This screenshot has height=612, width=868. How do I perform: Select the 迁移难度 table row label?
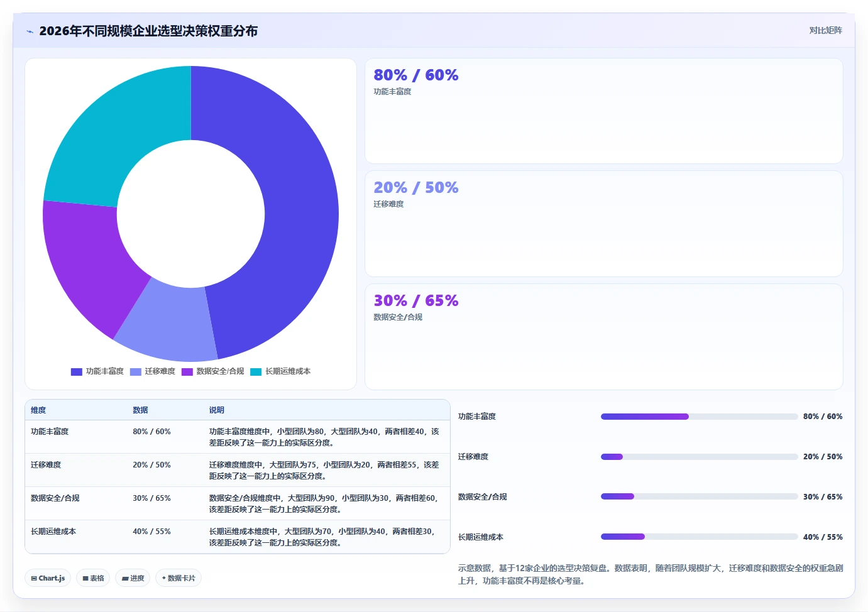click(46, 465)
